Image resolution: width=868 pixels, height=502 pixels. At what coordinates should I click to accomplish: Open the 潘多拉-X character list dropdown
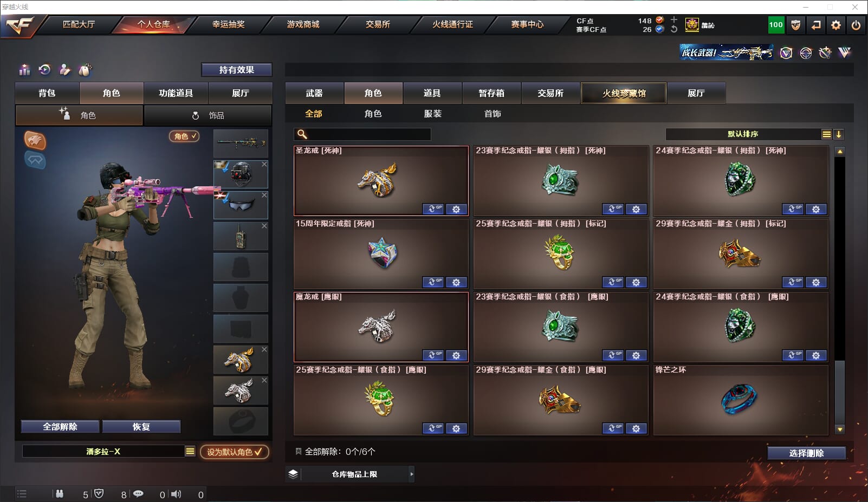[x=190, y=451]
